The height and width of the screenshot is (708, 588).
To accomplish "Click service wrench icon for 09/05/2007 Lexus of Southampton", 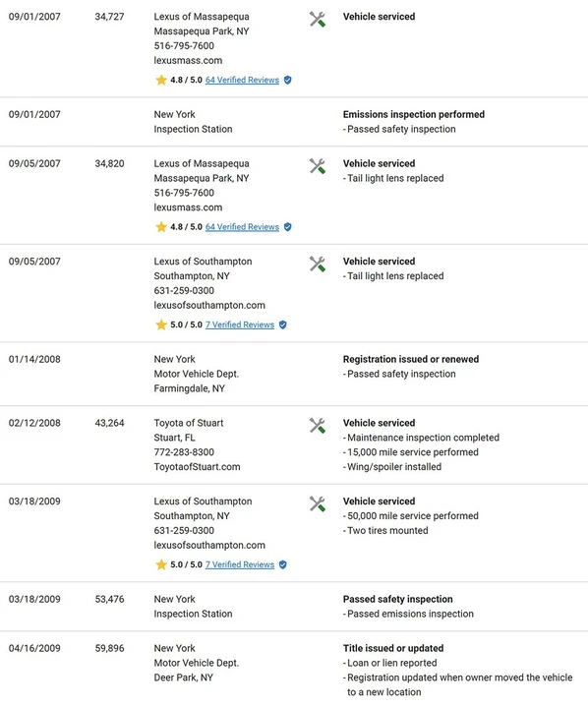I will point(317,265).
